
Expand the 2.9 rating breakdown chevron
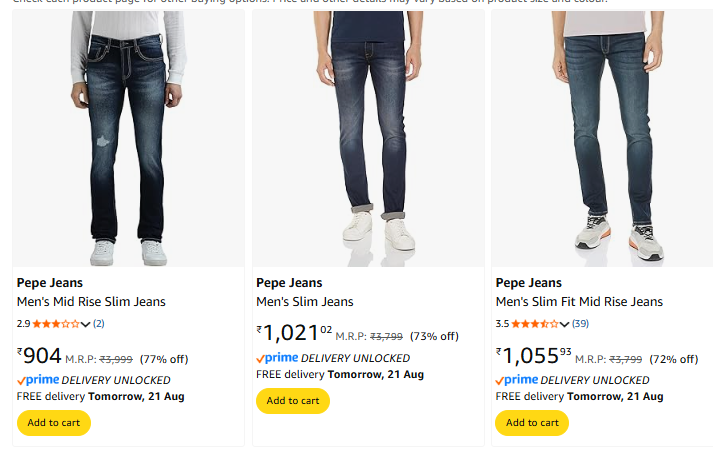click(x=86, y=324)
